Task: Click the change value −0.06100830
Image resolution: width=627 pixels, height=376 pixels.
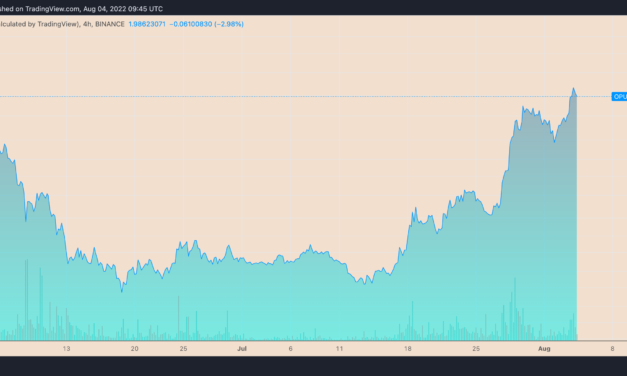Action: click(191, 24)
